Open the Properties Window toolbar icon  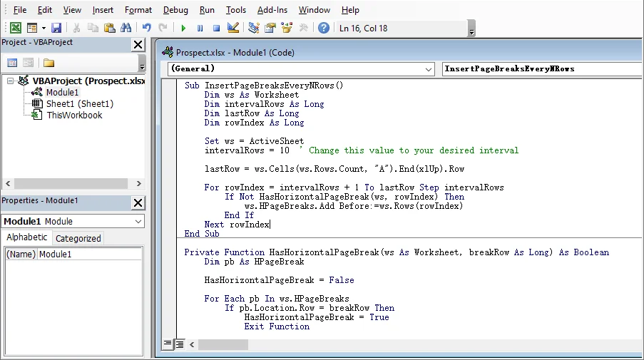[270, 28]
